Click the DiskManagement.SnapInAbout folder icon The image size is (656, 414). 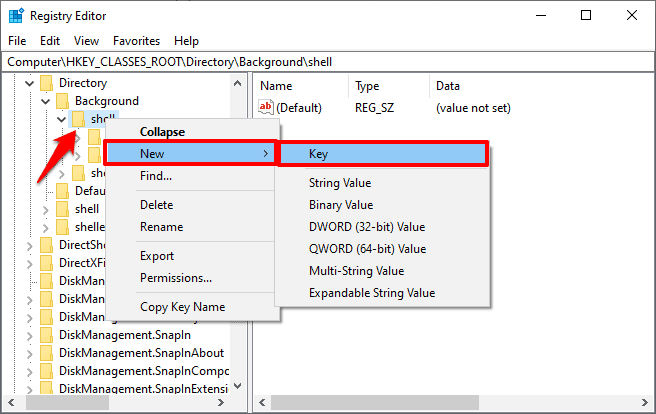[46, 353]
